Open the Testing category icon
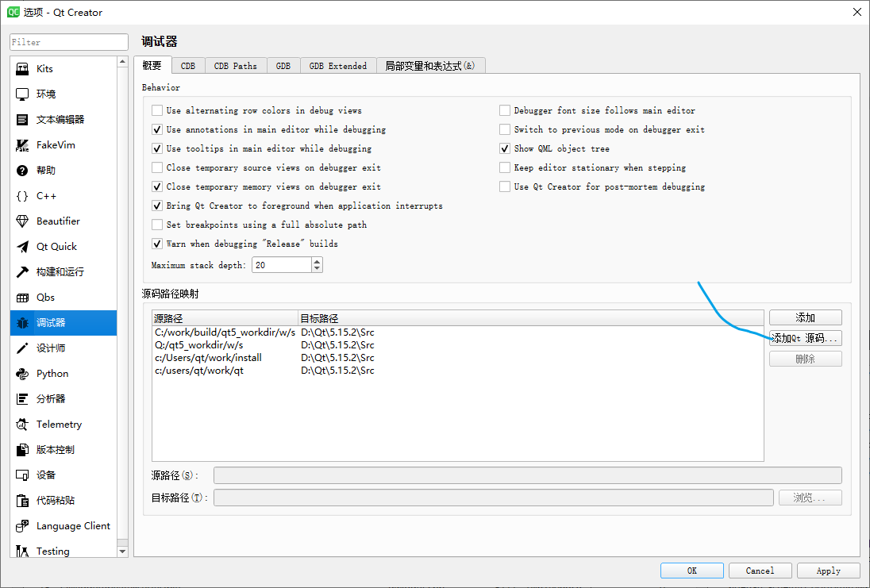The height and width of the screenshot is (588, 870). [x=22, y=551]
